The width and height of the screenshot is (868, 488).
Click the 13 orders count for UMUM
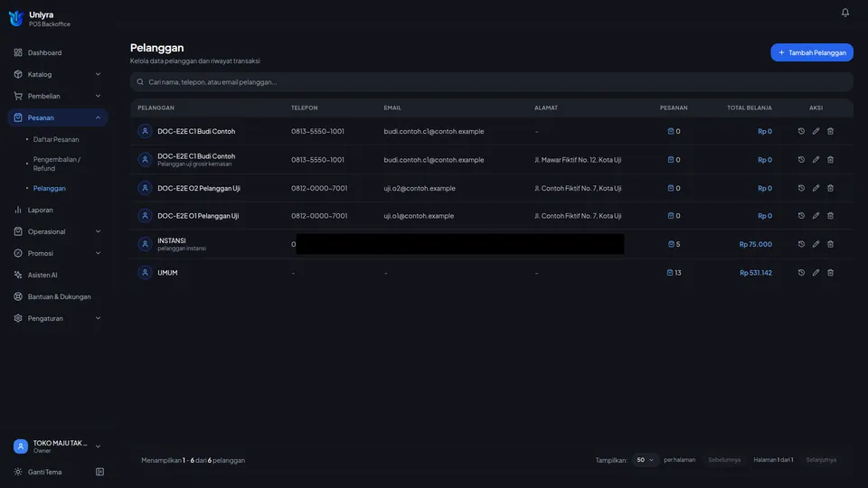[x=674, y=273]
